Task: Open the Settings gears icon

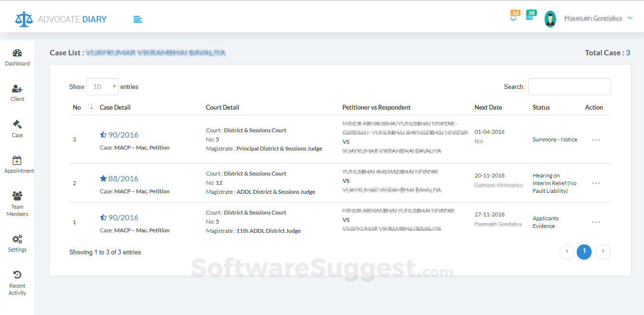Action: pyautogui.click(x=17, y=239)
